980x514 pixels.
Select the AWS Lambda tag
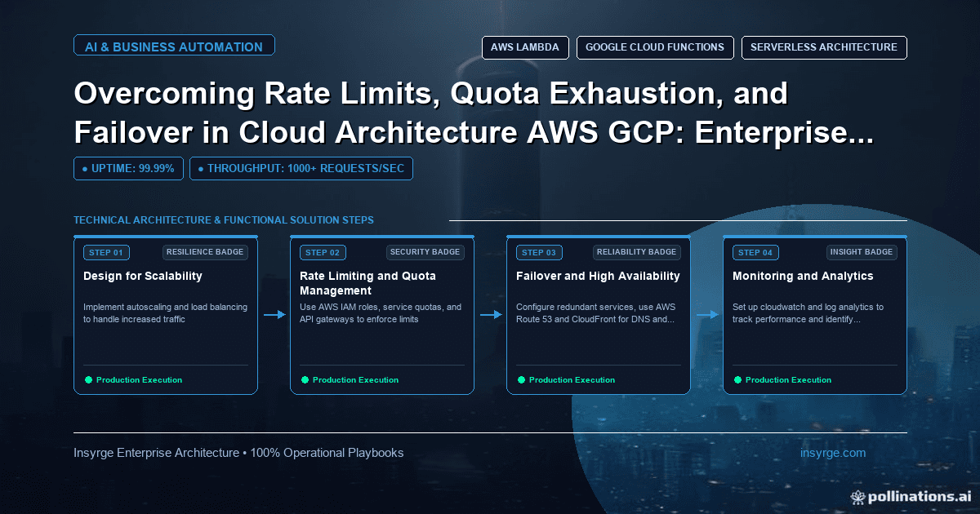point(525,47)
